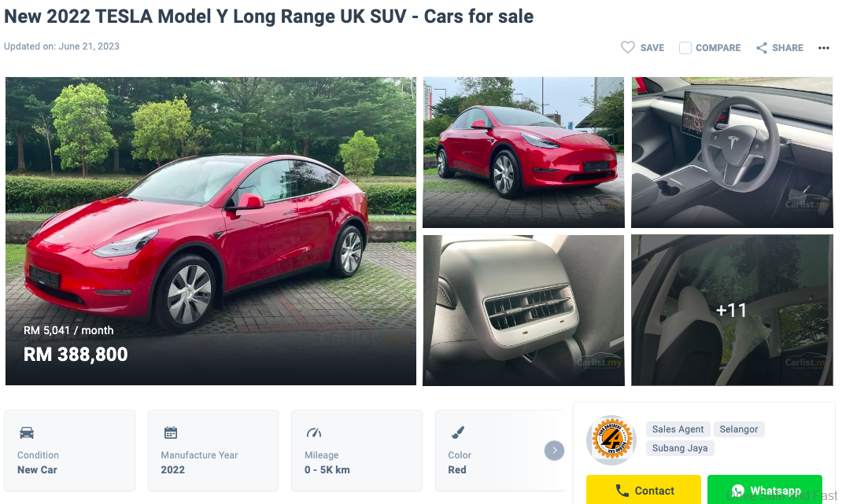The width and height of the screenshot is (842, 504).
Task: Click the car Condition icon
Action: (x=27, y=432)
